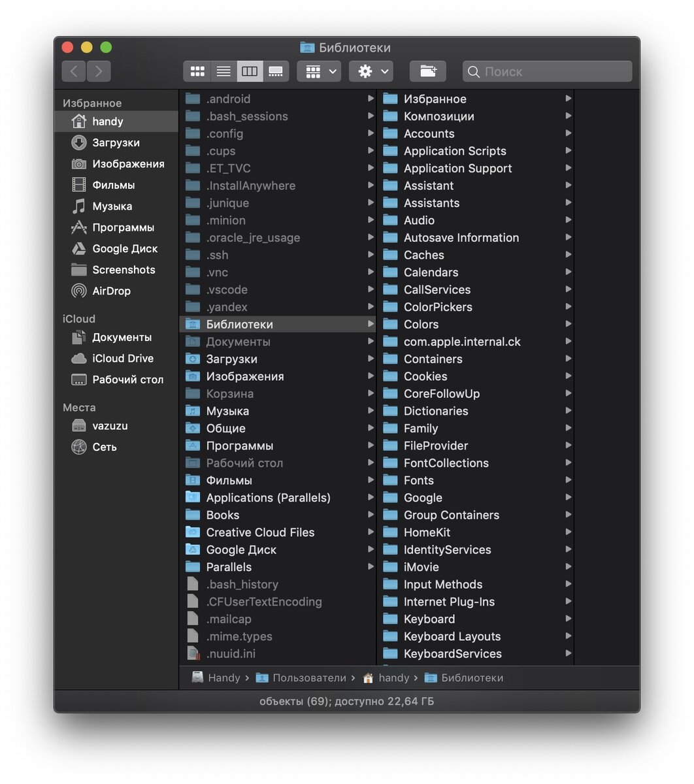Screen dimensions: 694x784
Task: Select the Корзина folder
Action: [x=278, y=394]
